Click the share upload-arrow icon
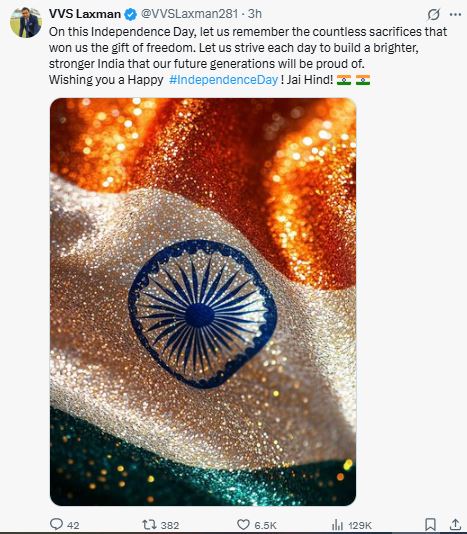The width and height of the screenshot is (467, 534). [455, 524]
